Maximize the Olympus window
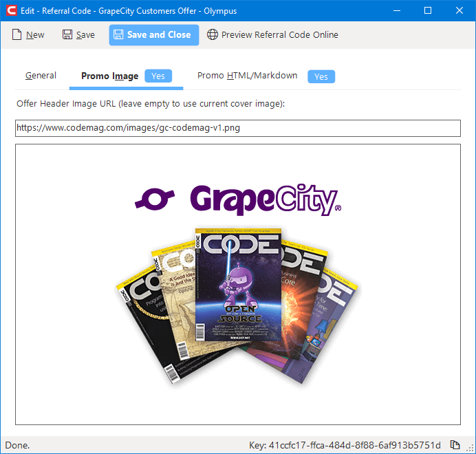476x454 pixels. pos(428,10)
